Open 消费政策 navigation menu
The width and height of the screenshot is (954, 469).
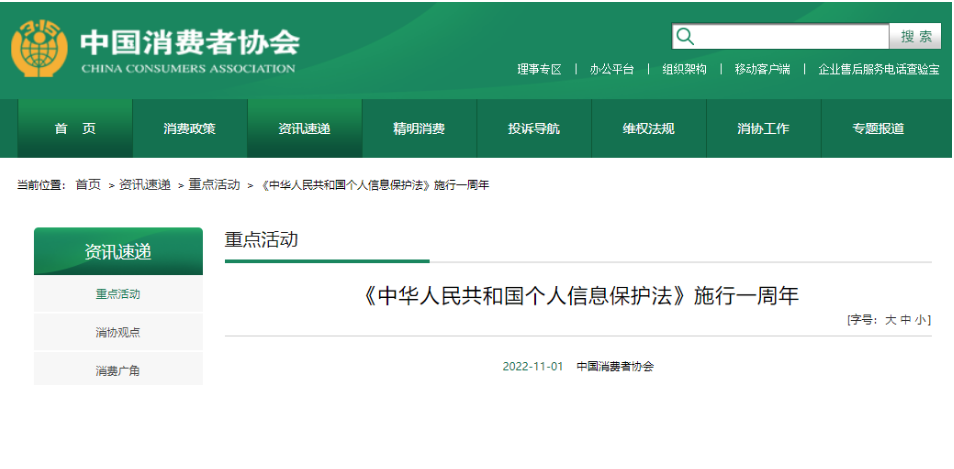[189, 128]
